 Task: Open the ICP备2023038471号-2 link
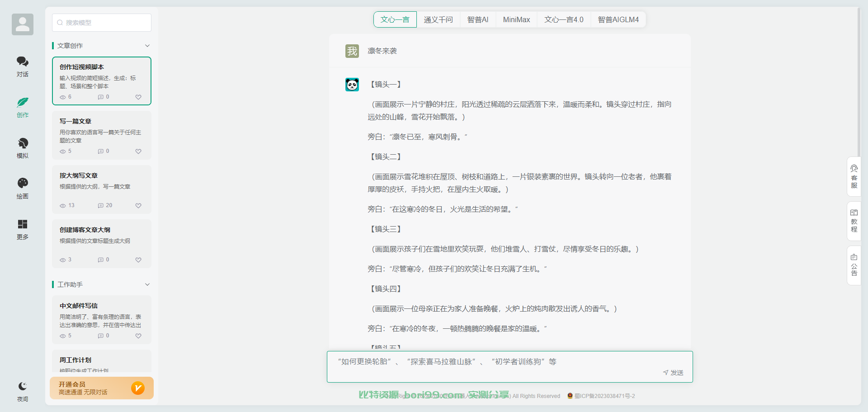pos(604,396)
